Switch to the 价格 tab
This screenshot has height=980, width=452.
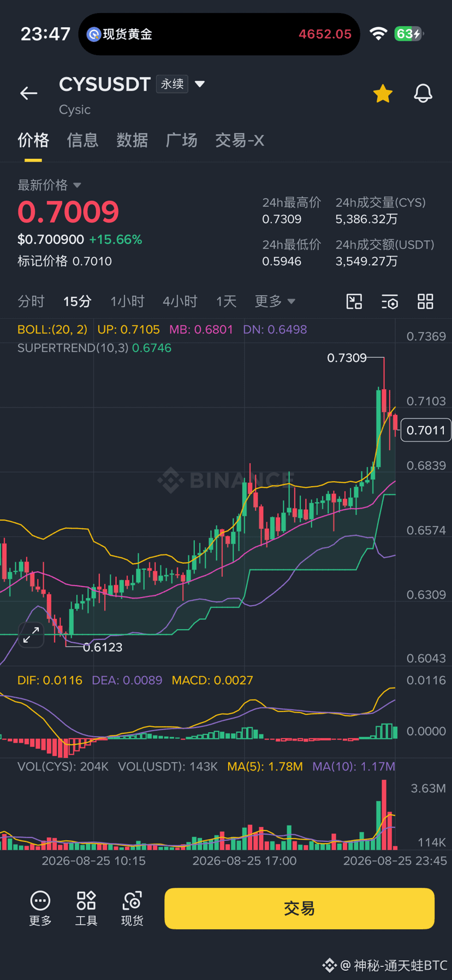(33, 140)
